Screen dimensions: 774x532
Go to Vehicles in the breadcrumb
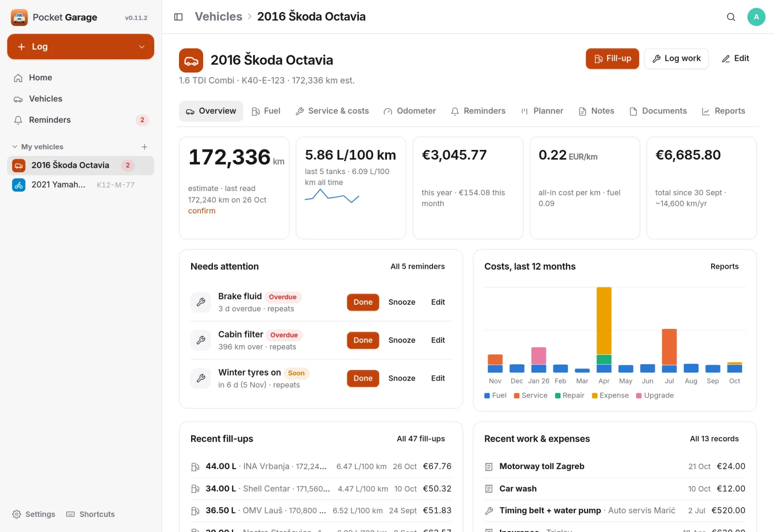(219, 16)
